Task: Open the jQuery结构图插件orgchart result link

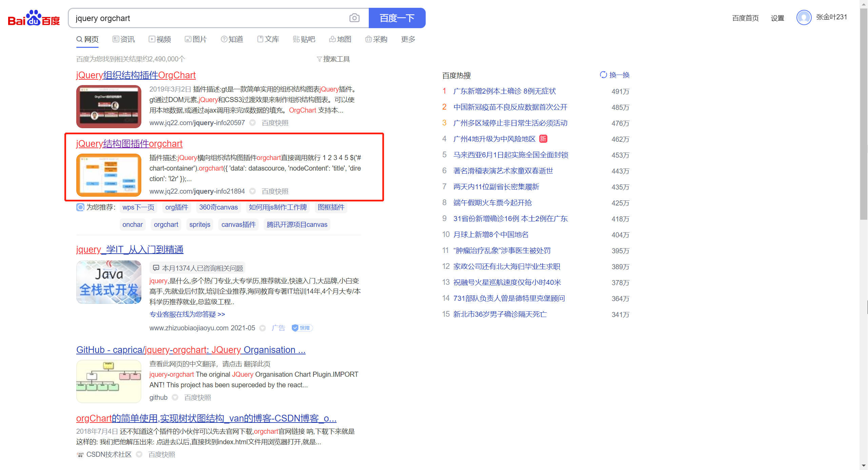Action: tap(129, 144)
